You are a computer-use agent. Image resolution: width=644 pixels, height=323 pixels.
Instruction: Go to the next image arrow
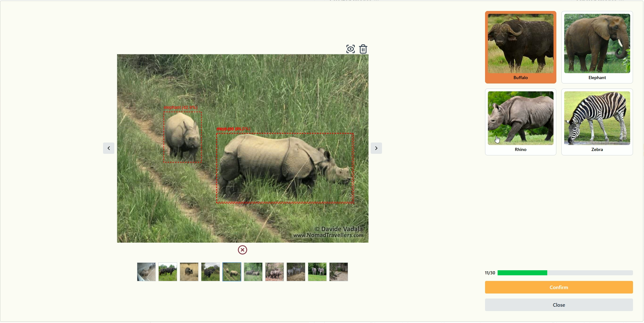(376, 148)
